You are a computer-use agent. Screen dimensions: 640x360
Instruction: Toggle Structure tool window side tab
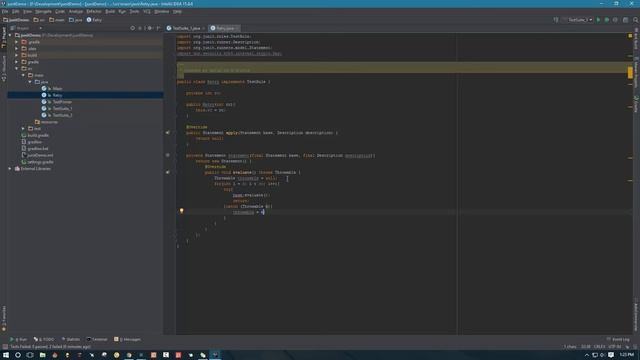[x=4, y=68]
